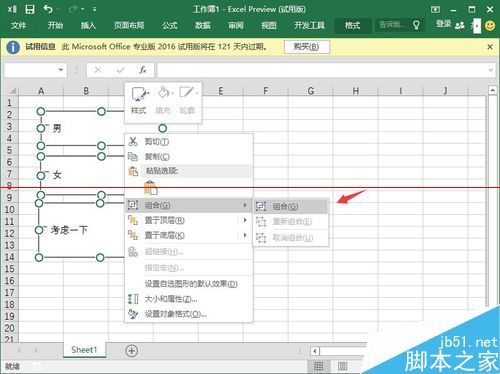Click the 购买(B) button
Viewport: 500px width, 374px height.
pyautogui.click(x=307, y=47)
